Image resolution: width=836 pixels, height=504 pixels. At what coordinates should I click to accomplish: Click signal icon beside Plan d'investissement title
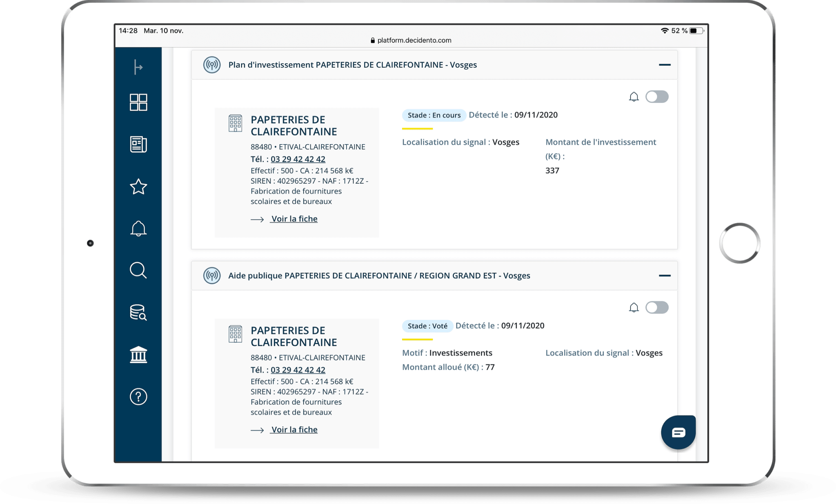pos(212,65)
